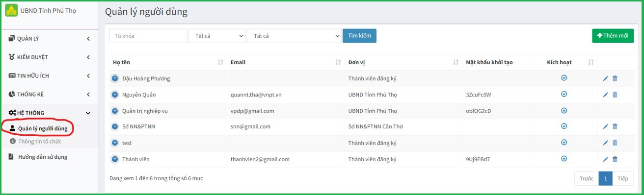Edit user Nguyễn Quân with pencil icon
644x195 pixels.
coord(605,95)
